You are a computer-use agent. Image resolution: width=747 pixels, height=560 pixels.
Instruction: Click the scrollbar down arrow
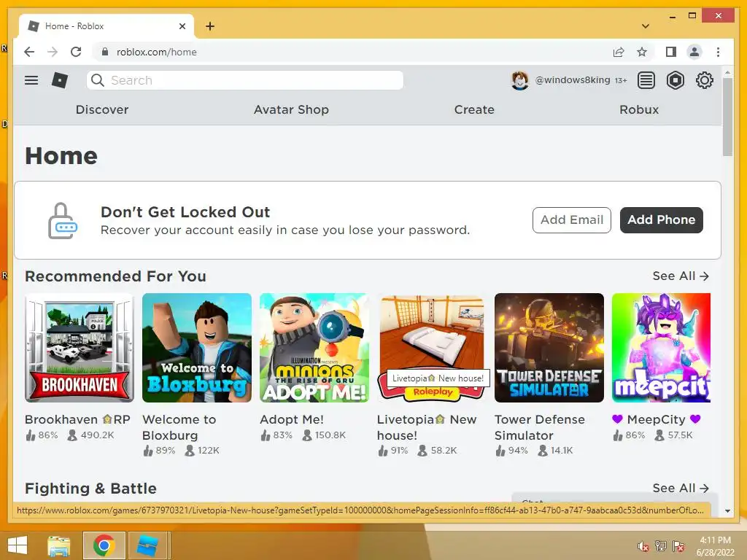727,511
